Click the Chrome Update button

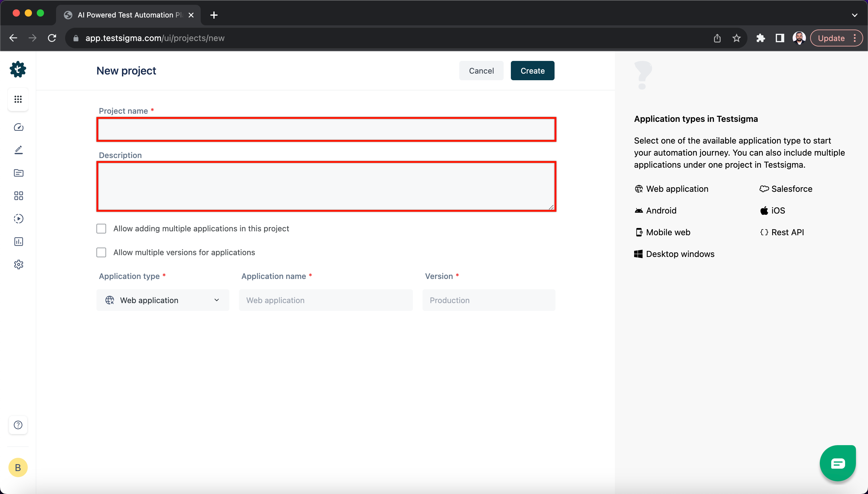[831, 38]
